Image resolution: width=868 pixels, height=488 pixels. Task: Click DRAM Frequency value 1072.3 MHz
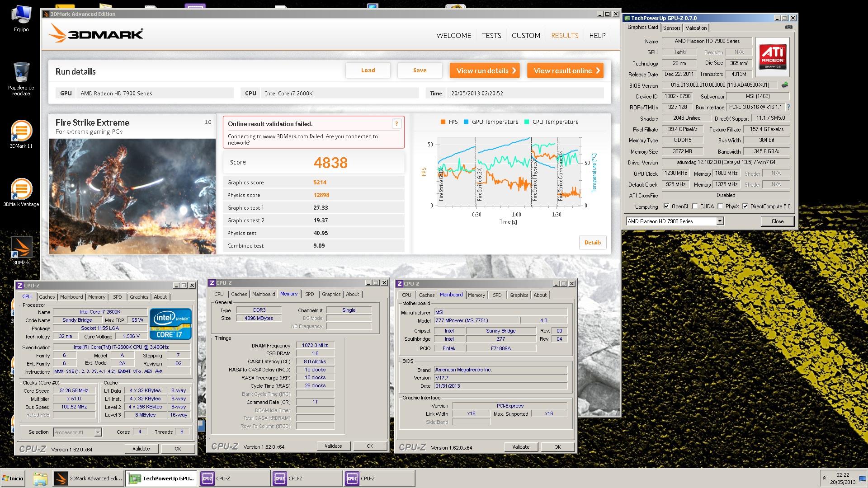click(315, 345)
